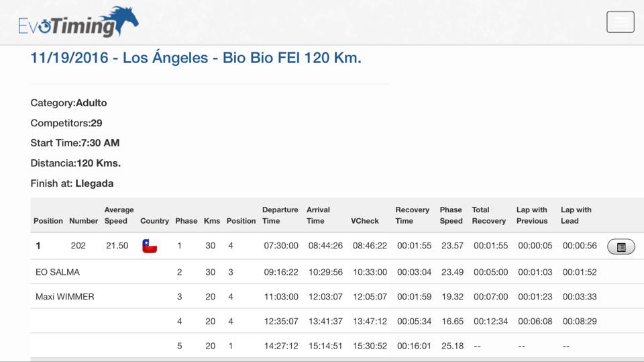Click the phase 5 arrival time 15:14:51

pyautogui.click(x=325, y=346)
